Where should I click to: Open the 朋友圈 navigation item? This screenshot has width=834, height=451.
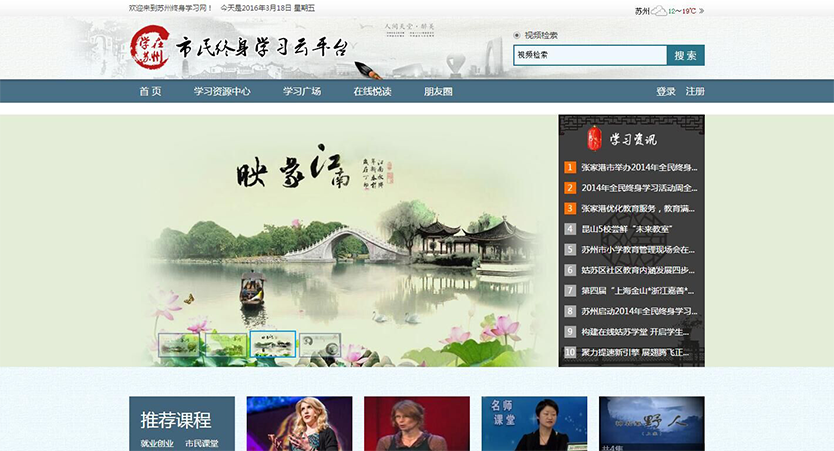438,92
